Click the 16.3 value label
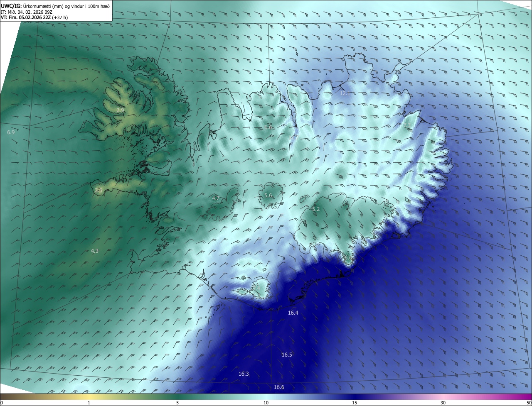Screen dimensions: 532x406 (244, 374)
